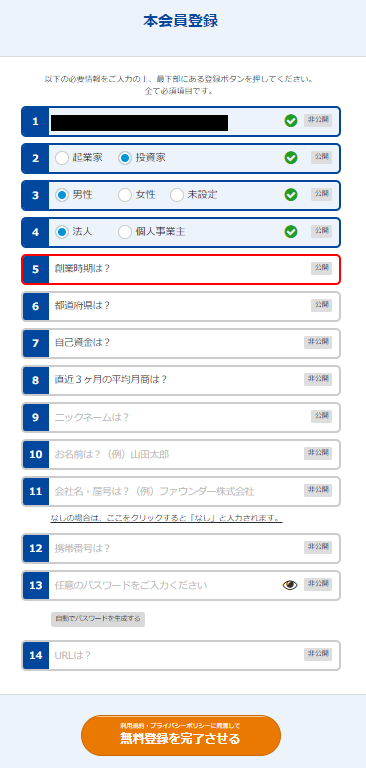Click green checkmark in the gender row
366x768 pixels.
(291, 195)
